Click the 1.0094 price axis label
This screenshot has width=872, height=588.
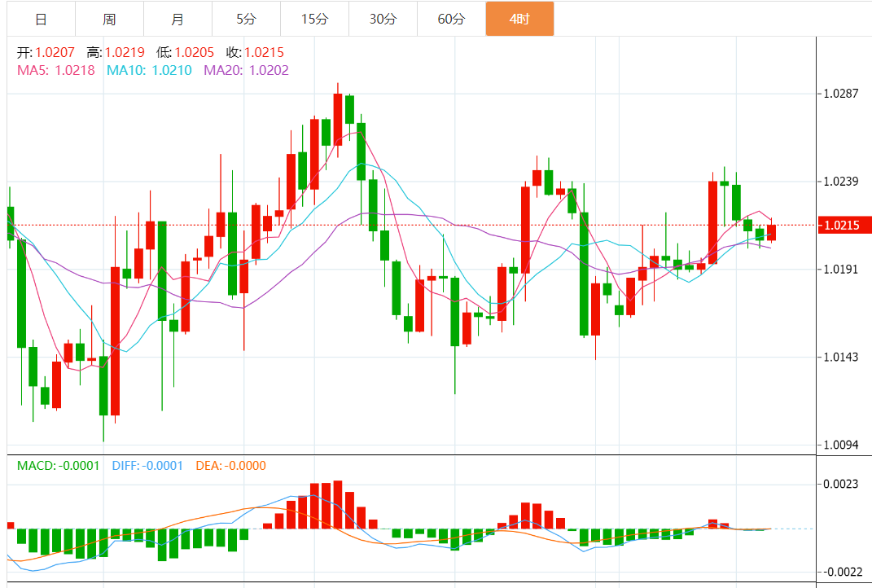[x=841, y=445]
